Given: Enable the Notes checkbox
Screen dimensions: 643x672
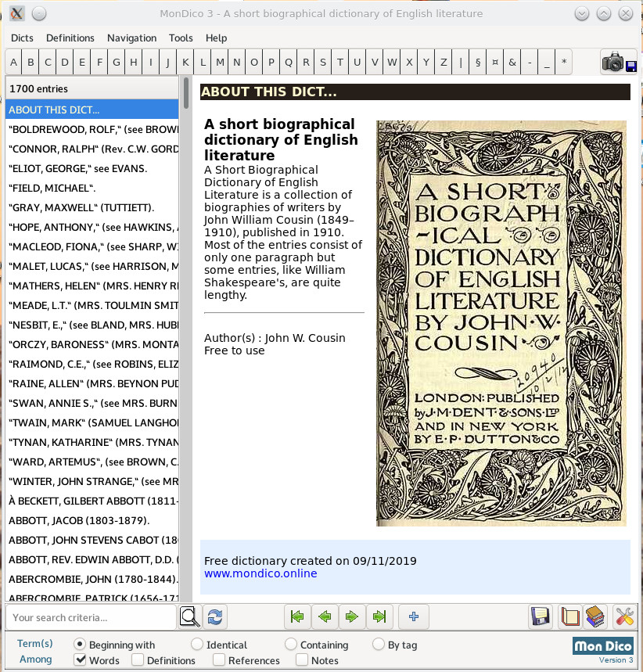Looking at the screenshot, I should click(x=302, y=659).
